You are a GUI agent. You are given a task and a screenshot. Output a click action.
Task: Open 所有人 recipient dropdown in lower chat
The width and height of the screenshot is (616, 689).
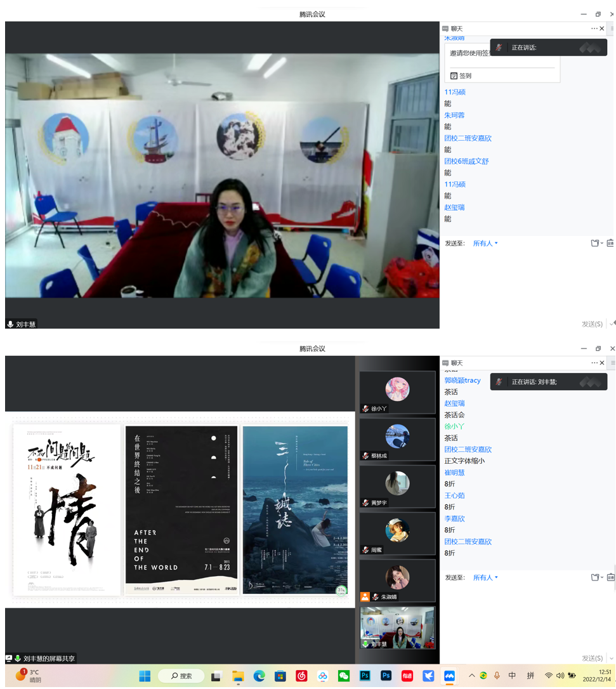pyautogui.click(x=485, y=577)
